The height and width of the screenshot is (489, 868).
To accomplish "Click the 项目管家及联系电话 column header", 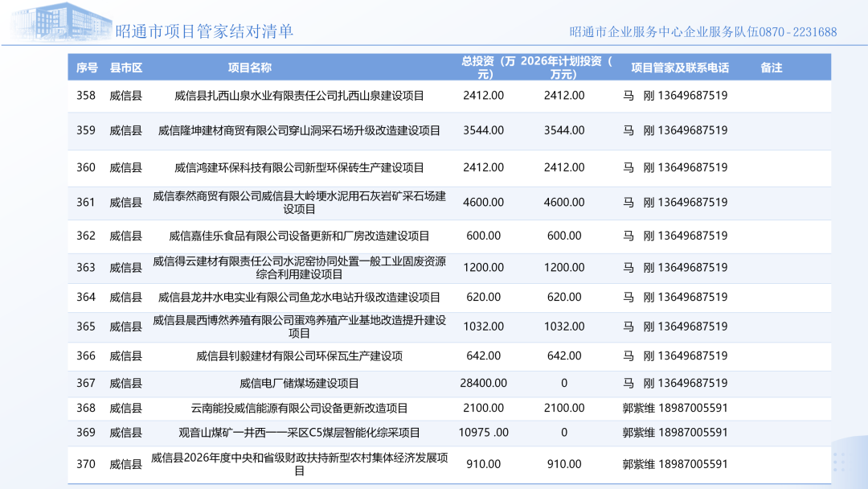I will click(x=680, y=68).
